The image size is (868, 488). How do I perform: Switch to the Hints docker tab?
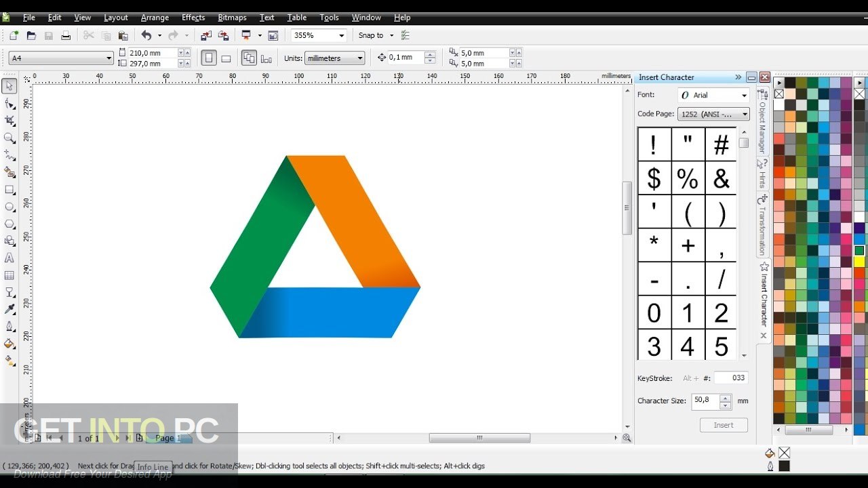point(762,175)
